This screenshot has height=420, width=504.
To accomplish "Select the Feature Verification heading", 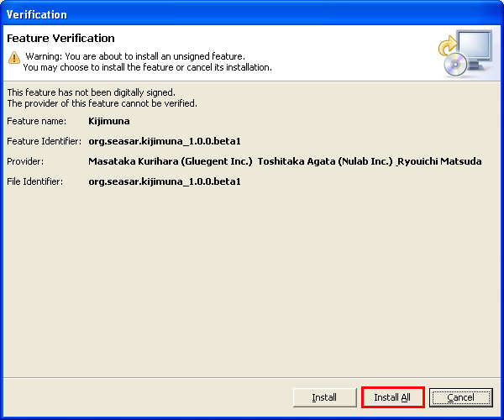I will [60, 39].
